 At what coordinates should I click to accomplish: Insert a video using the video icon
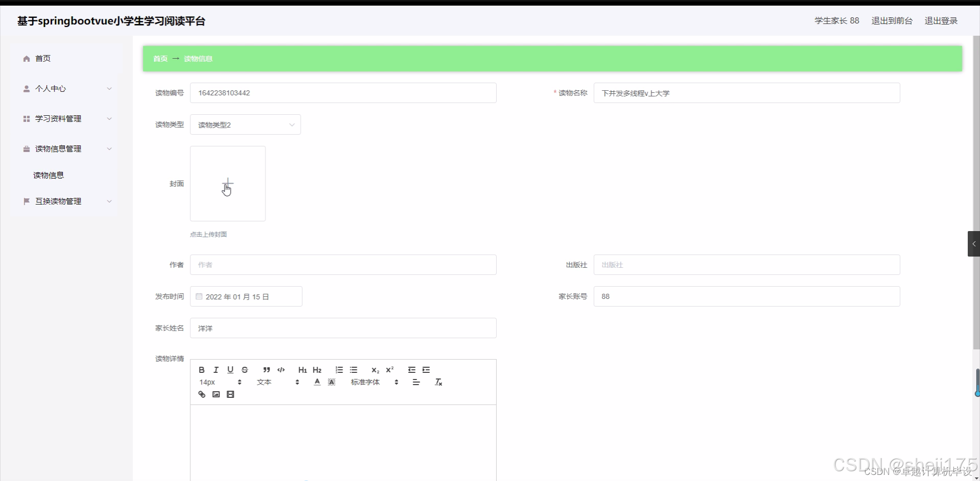click(x=230, y=394)
